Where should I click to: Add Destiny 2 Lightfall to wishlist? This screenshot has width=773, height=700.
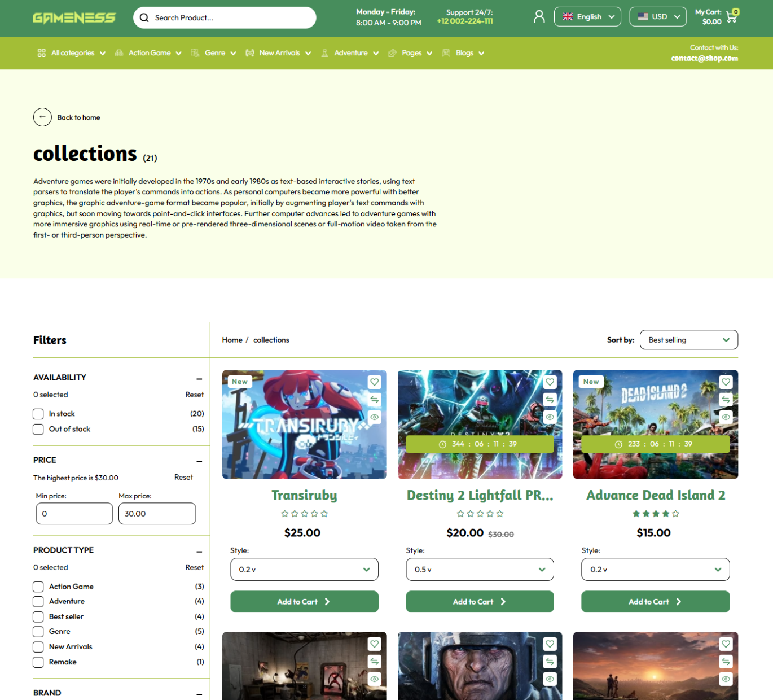550,382
